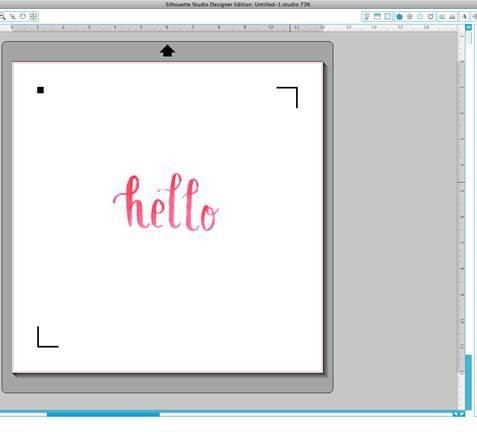
Task: Open the registration marks settings icon
Action: (388, 16)
